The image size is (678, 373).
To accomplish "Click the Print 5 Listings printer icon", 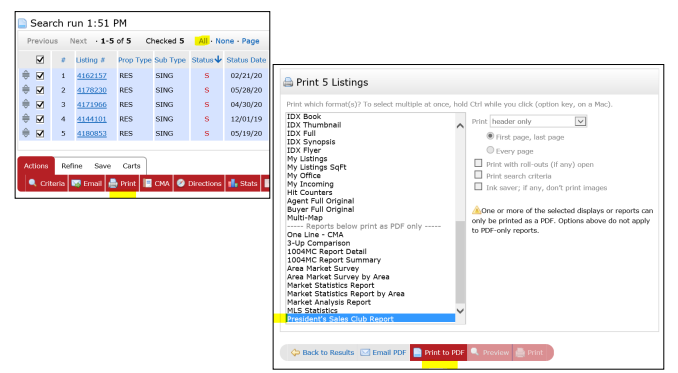I will coord(288,82).
